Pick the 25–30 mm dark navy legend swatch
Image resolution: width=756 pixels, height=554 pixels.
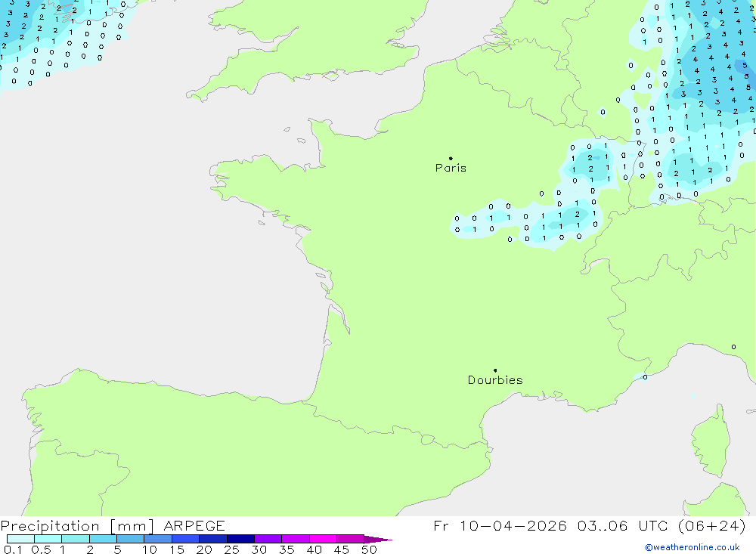240,539
